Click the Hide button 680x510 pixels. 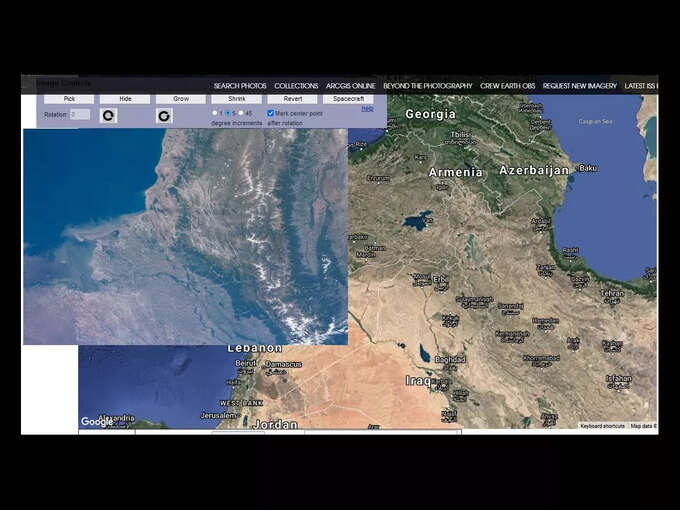pyautogui.click(x=125, y=99)
